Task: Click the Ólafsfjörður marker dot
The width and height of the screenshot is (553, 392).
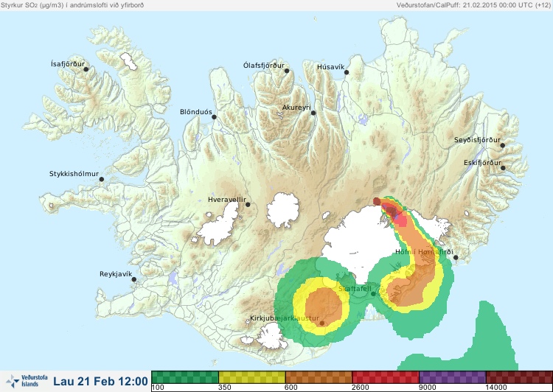Action: [x=287, y=71]
